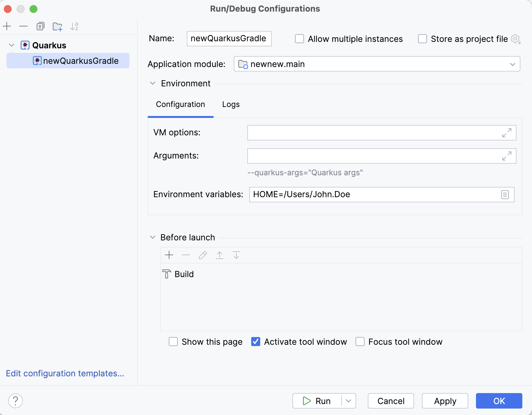Screen dimensions: 532x415
Task: Select the Build task row
Action: coord(341,274)
